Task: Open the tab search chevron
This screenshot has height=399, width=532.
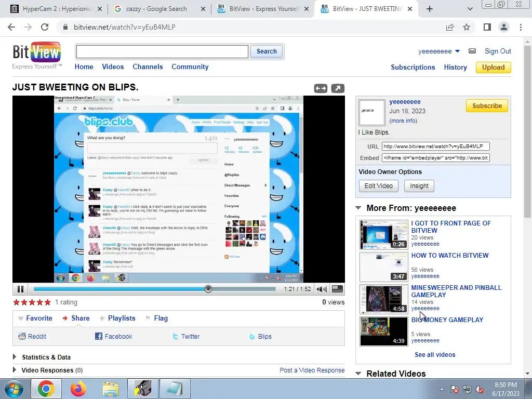Action: click(x=470, y=9)
